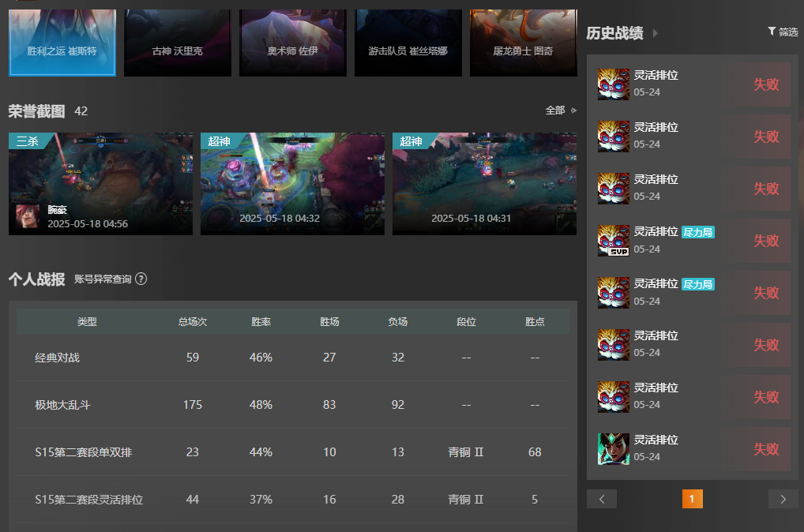Select the 胜利之运 崔斯特 champion card
This screenshot has width=804, height=532.
coord(62,43)
